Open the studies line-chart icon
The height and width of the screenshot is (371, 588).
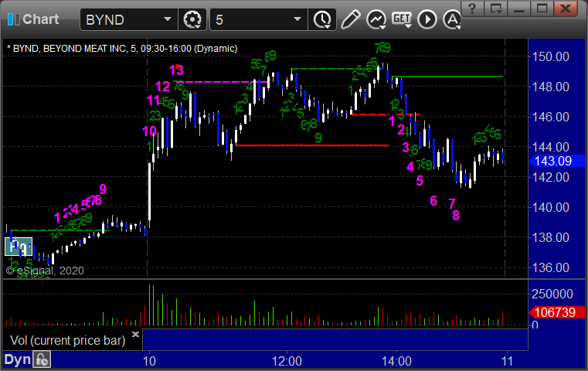tap(376, 19)
